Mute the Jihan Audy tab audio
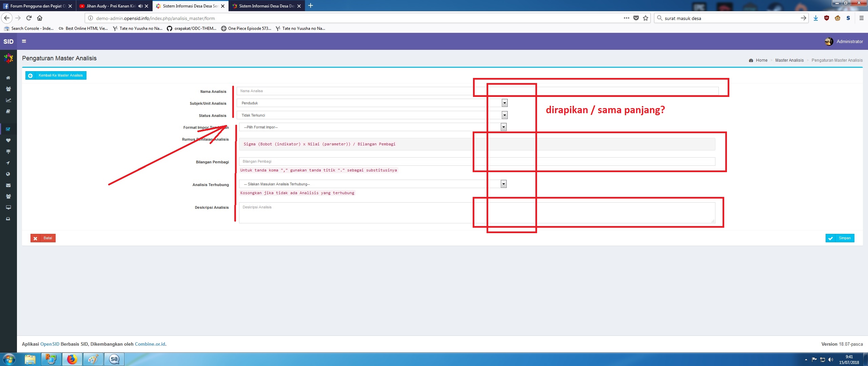The image size is (868, 366). (140, 6)
